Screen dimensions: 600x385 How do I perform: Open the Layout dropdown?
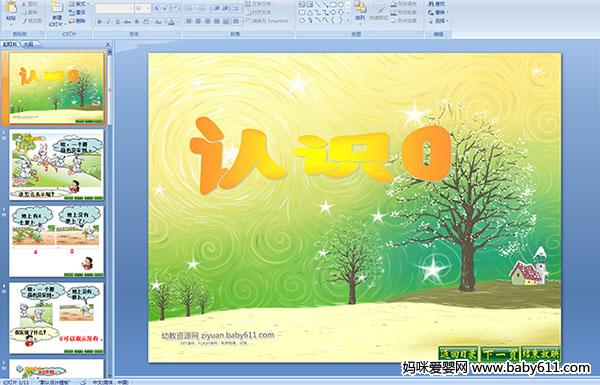point(79,4)
